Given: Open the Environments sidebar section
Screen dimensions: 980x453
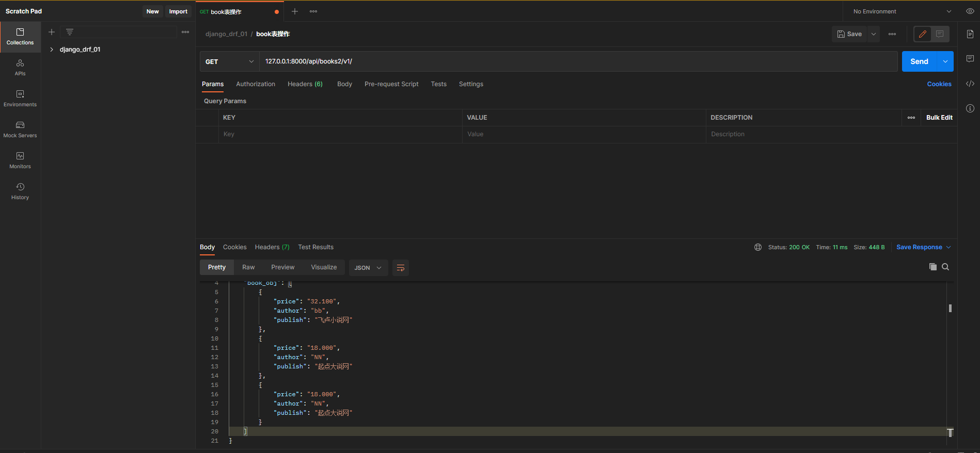Looking at the screenshot, I should [x=20, y=99].
